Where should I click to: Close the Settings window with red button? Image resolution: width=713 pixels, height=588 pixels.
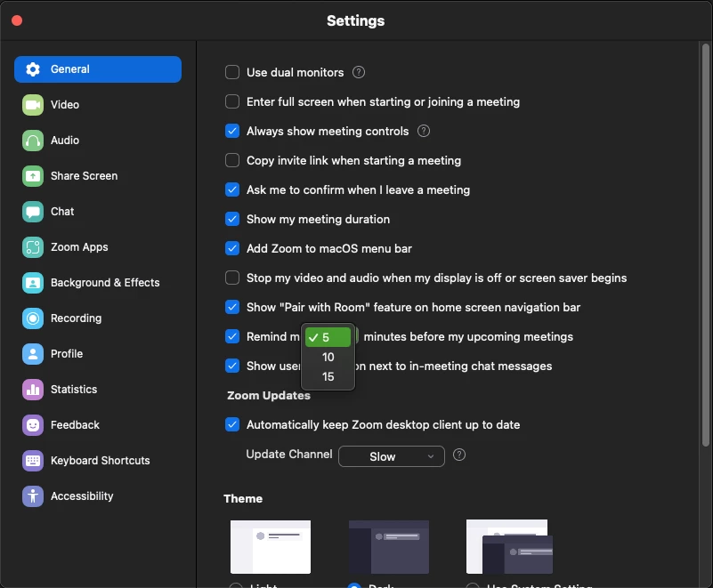[17, 20]
